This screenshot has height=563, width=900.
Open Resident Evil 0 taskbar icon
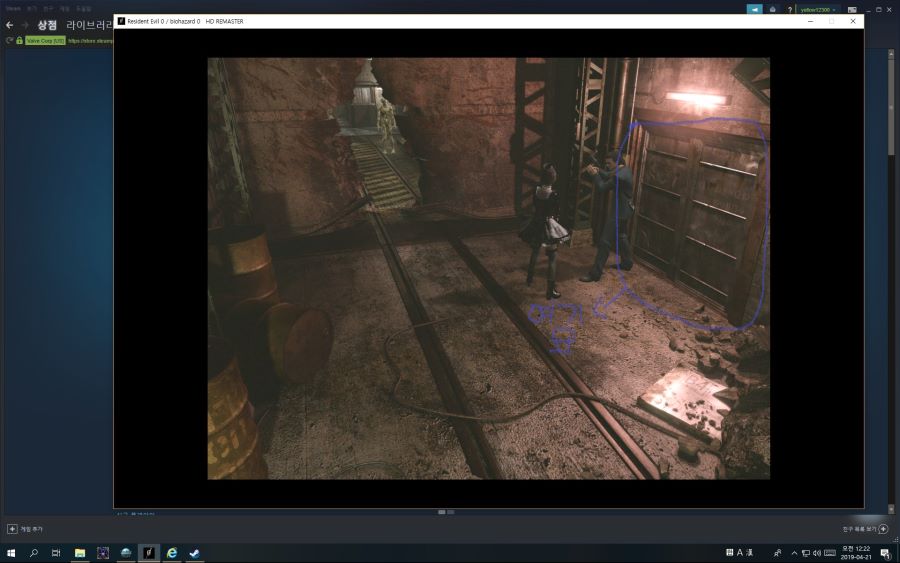coord(148,553)
